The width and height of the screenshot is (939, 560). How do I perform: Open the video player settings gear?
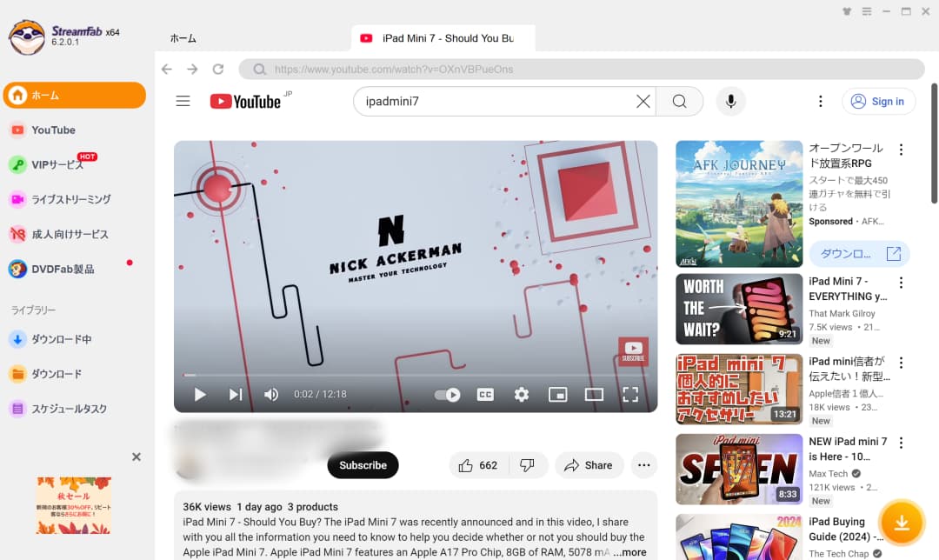click(x=522, y=394)
